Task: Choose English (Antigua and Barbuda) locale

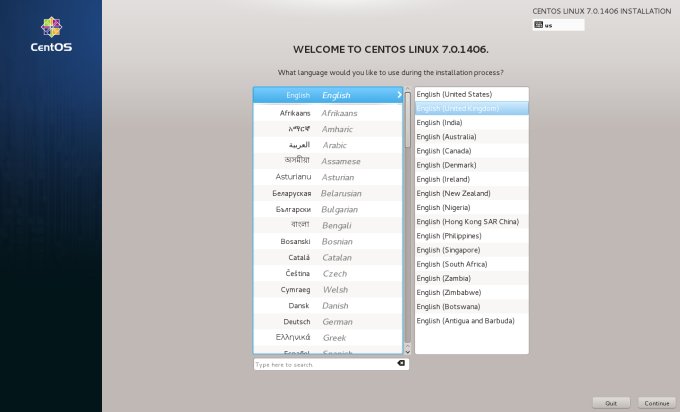Action: 472,320
